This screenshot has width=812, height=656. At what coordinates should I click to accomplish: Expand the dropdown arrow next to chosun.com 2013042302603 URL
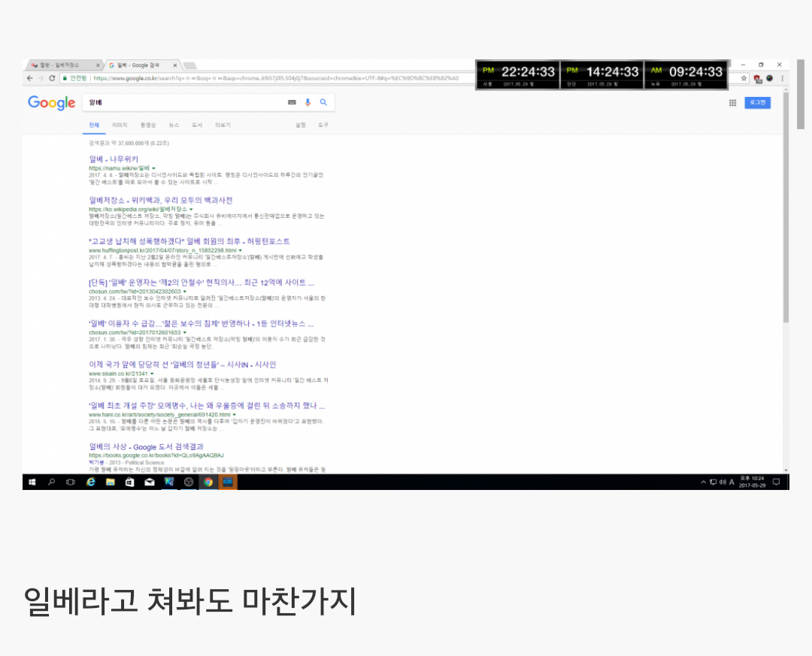[185, 292]
